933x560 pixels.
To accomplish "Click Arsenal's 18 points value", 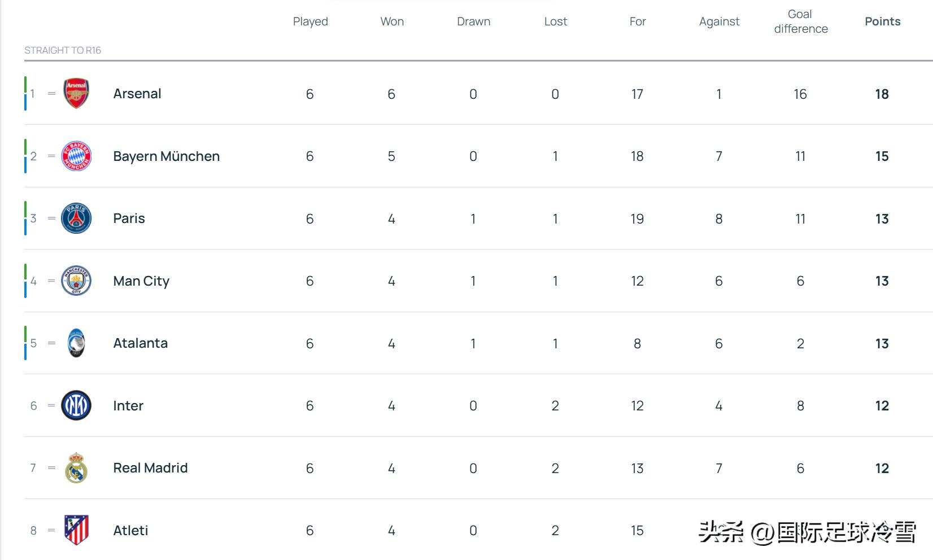I will click(x=882, y=94).
